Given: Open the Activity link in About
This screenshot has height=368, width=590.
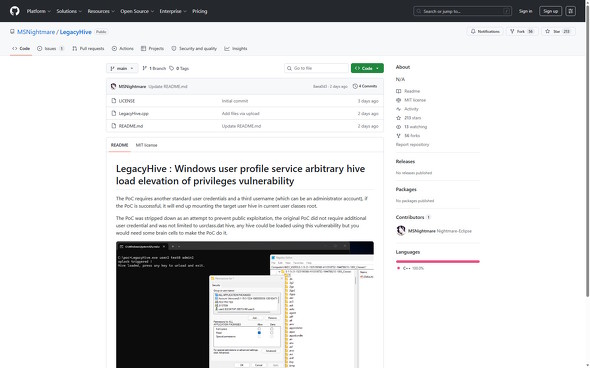Looking at the screenshot, I should (x=407, y=109).
